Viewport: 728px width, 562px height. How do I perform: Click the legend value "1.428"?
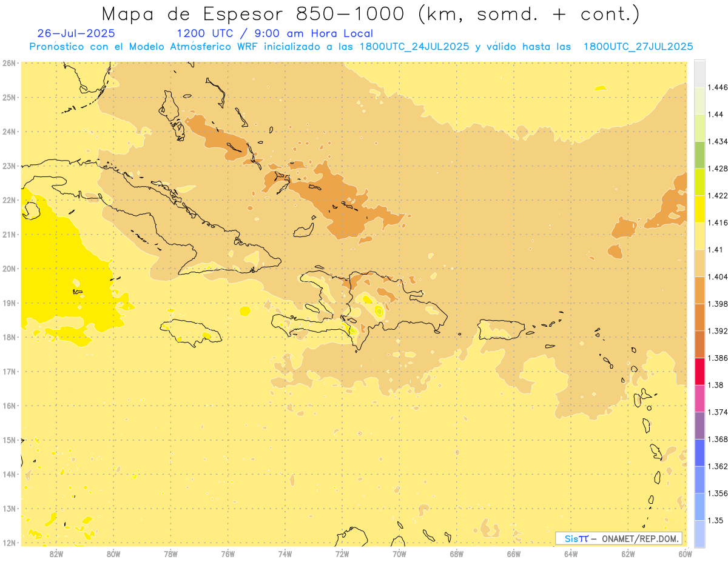[x=718, y=169]
